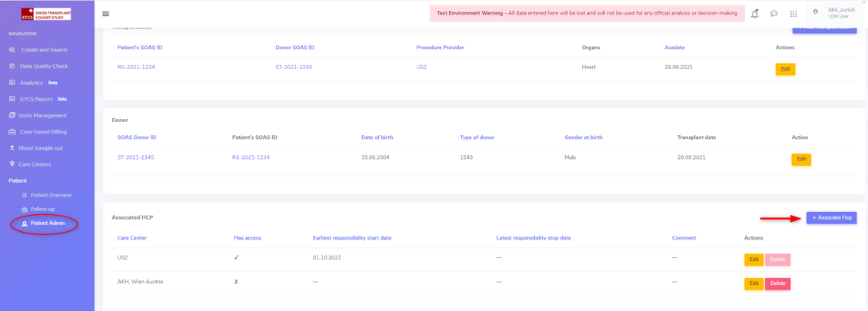
Task: Sort by Type of donor column
Action: click(x=477, y=137)
